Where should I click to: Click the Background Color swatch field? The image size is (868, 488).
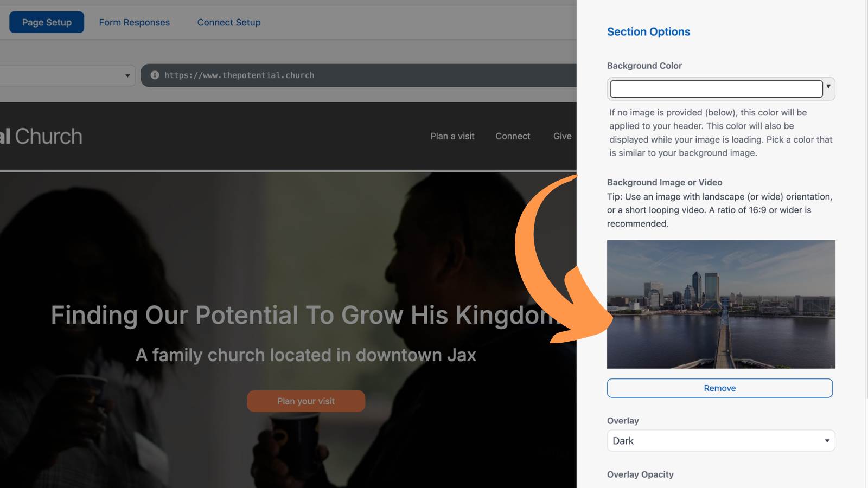pos(716,89)
